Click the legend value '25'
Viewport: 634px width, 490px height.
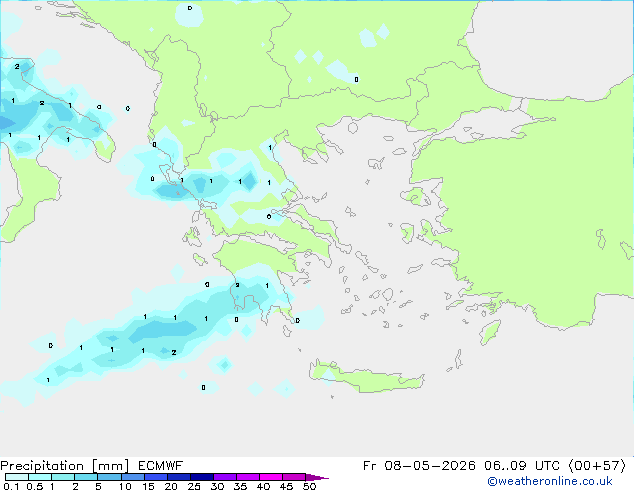pyautogui.click(x=194, y=486)
